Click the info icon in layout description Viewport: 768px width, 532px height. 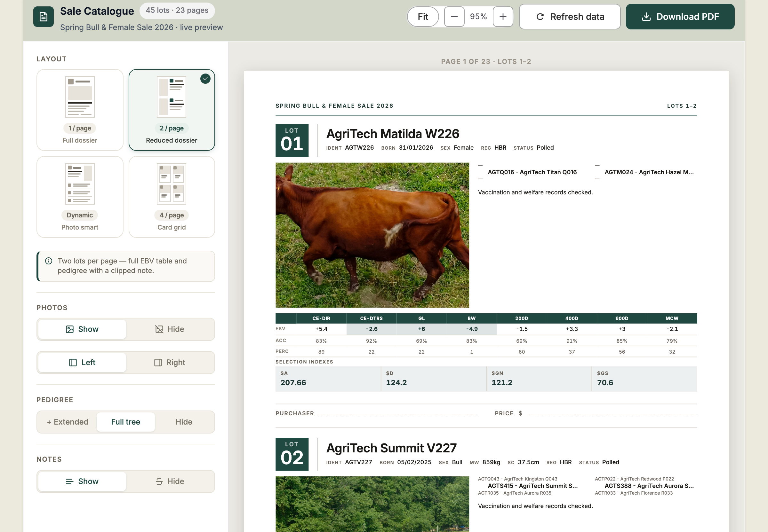tap(49, 261)
